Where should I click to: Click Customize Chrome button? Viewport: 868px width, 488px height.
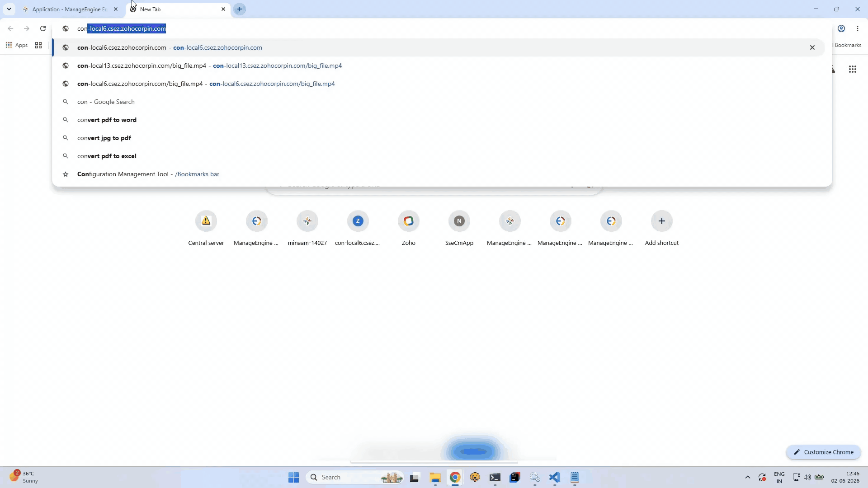click(x=823, y=452)
